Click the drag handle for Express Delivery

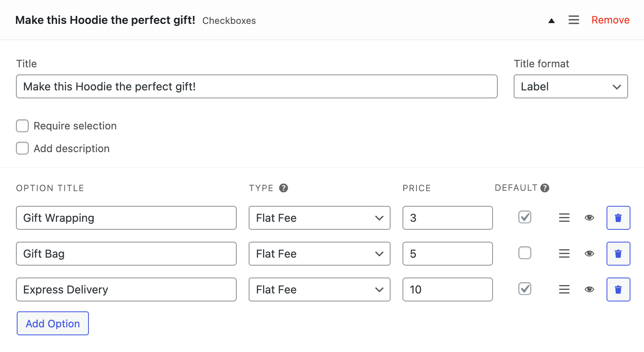click(x=564, y=289)
